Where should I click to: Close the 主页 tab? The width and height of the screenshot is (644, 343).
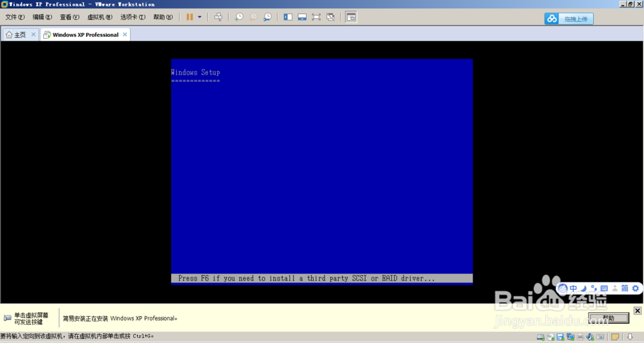[x=33, y=35]
